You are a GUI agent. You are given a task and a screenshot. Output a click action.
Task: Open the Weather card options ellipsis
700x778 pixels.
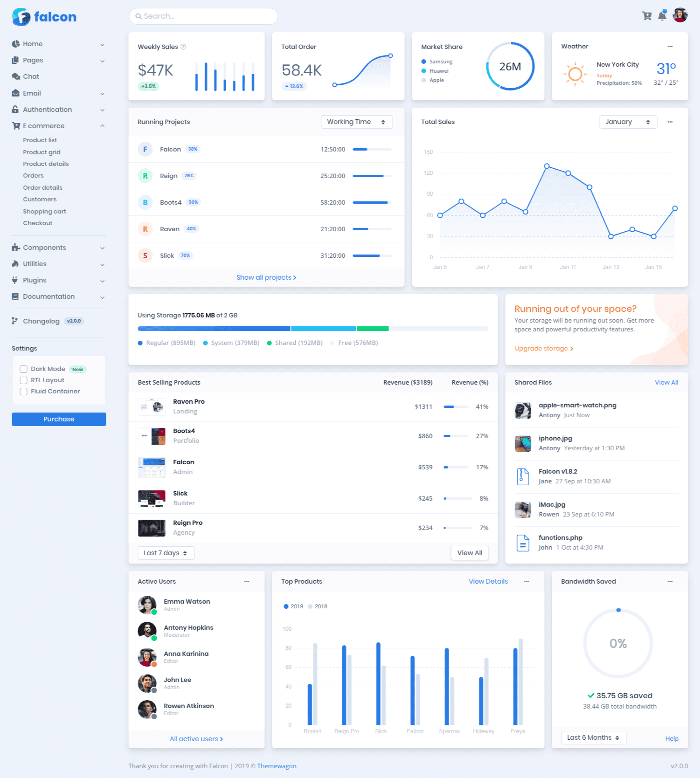(670, 47)
